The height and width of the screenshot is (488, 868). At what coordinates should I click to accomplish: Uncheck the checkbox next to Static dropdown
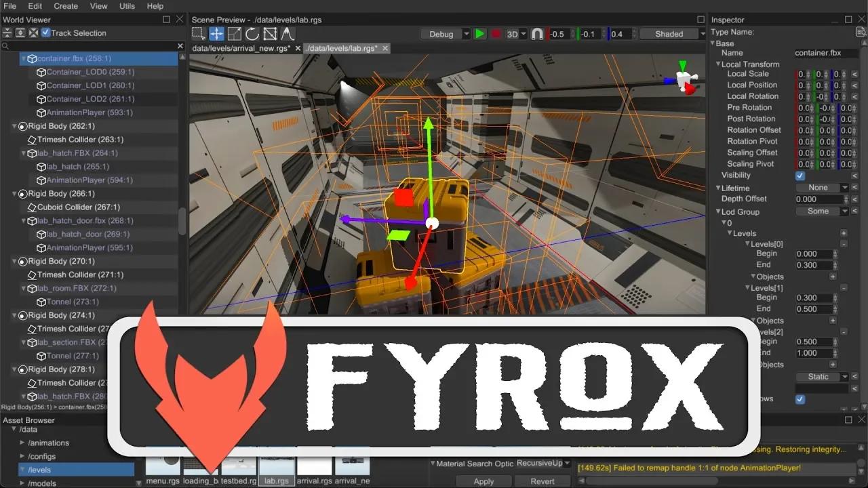(x=800, y=399)
